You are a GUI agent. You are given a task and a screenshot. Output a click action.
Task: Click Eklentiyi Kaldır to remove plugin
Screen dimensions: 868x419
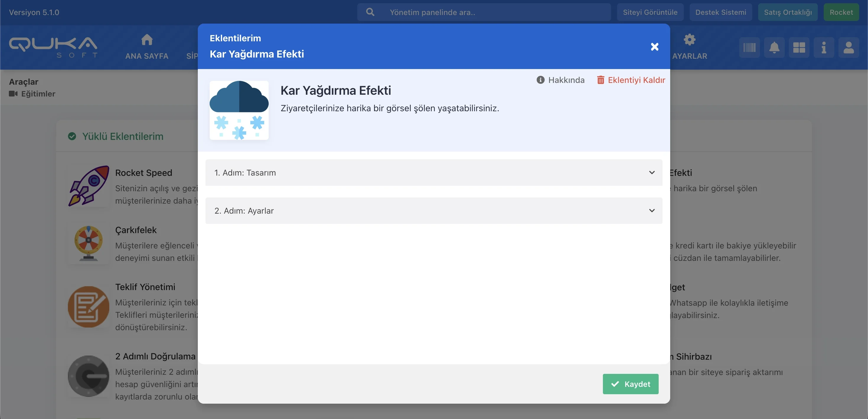point(631,80)
